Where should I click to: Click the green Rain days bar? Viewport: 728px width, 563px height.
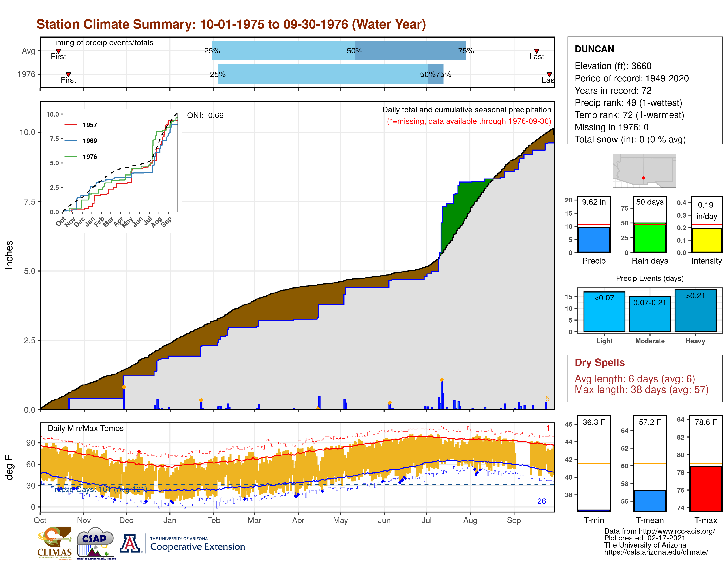tap(650, 238)
